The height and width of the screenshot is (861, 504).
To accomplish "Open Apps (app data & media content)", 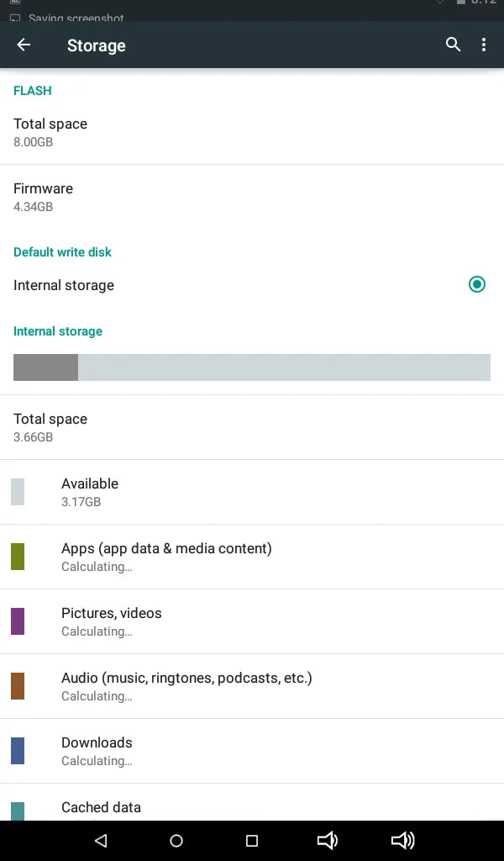I will click(252, 557).
